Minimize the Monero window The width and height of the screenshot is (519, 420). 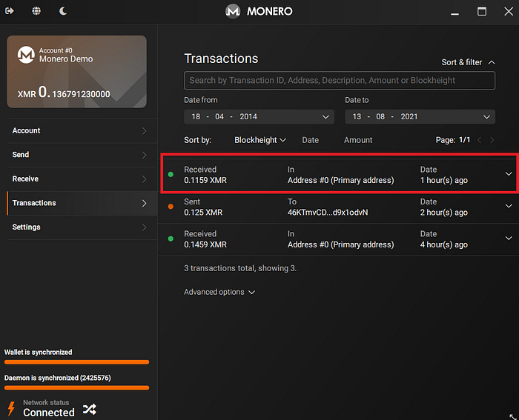(x=454, y=14)
